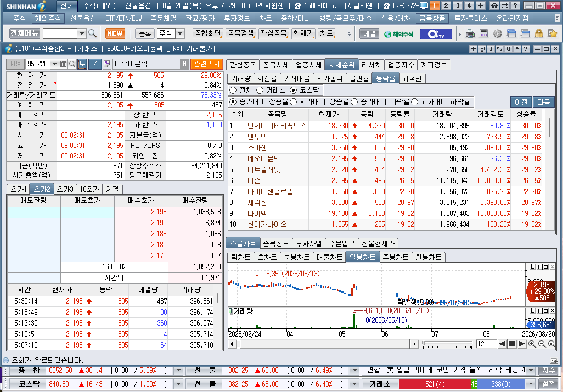This screenshot has height=392, width=563.
Task: Click the 토 icon button in stock bar
Action: point(82,64)
